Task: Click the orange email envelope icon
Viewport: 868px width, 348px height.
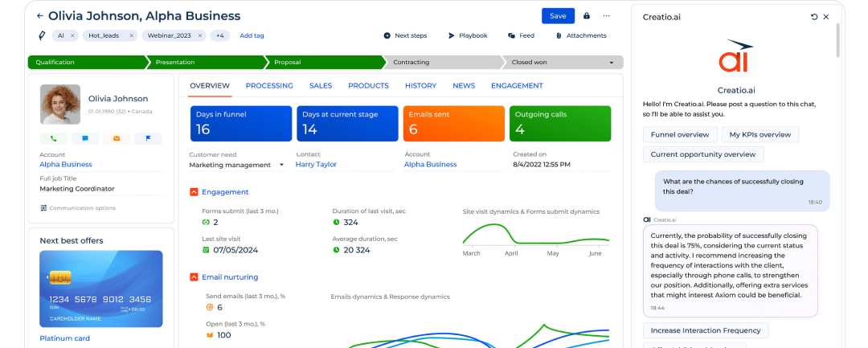Action: click(117, 138)
